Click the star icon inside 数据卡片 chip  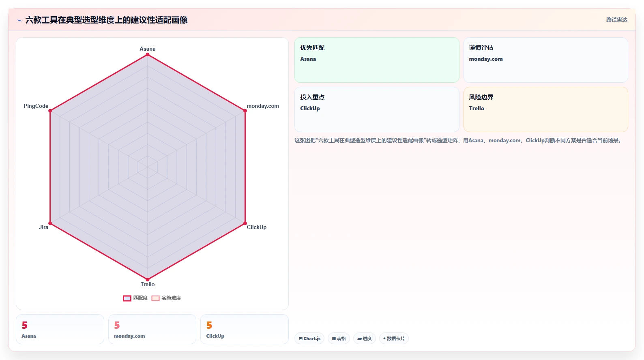click(384, 339)
